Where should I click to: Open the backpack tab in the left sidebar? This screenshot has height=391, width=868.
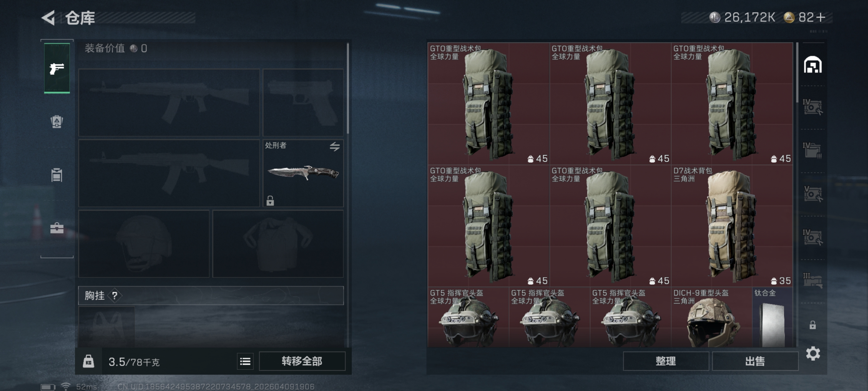57,121
